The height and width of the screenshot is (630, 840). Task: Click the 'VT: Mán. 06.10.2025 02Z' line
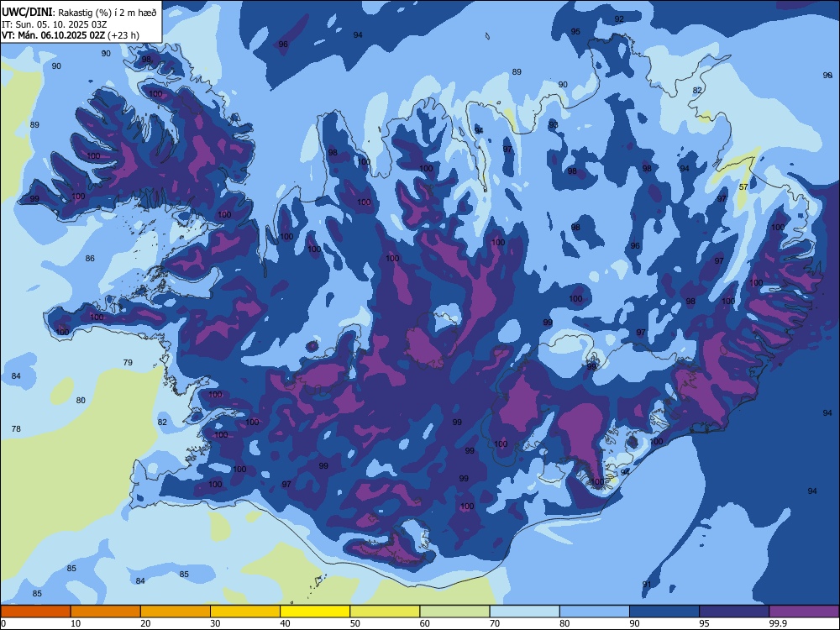(x=53, y=35)
